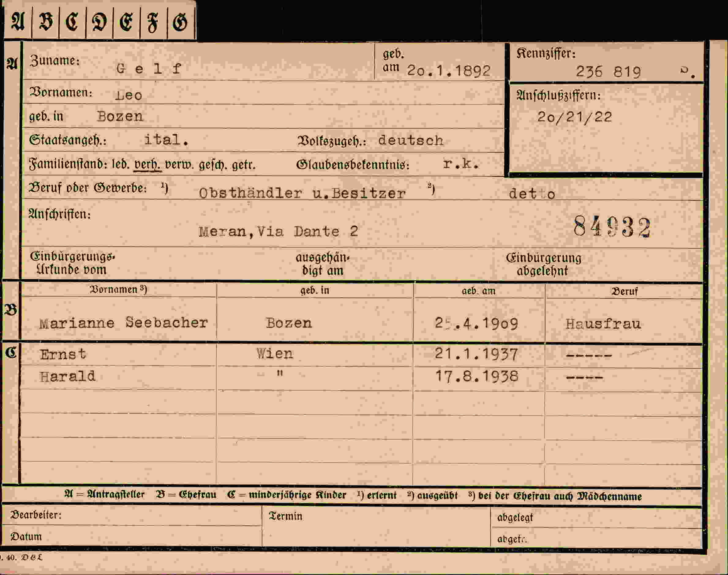This screenshot has height=575, width=728.
Task: Click section letter C for children
Action: click(11, 353)
